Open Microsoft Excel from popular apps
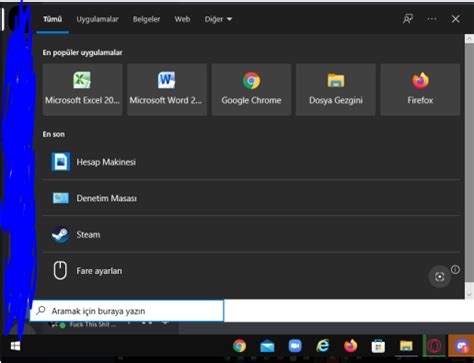This screenshot has height=363, width=474. pyautogui.click(x=82, y=90)
